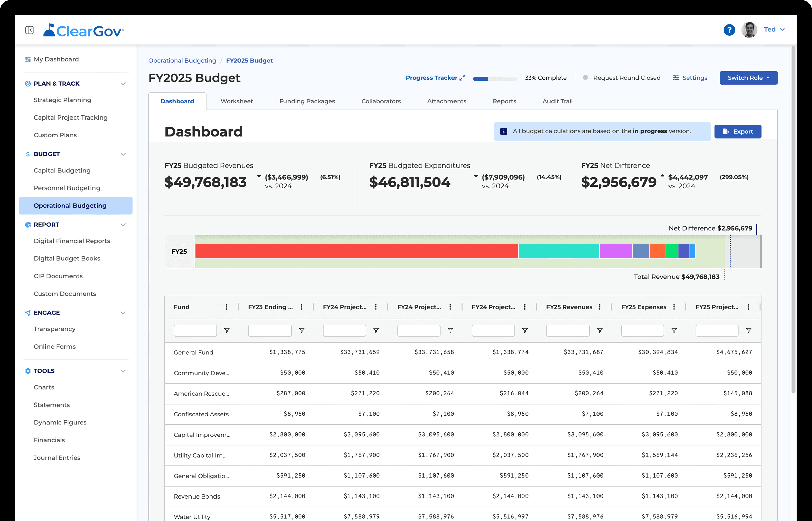The image size is (812, 521).
Task: Collapse the Plan & Track section chevron
Action: pyautogui.click(x=123, y=84)
